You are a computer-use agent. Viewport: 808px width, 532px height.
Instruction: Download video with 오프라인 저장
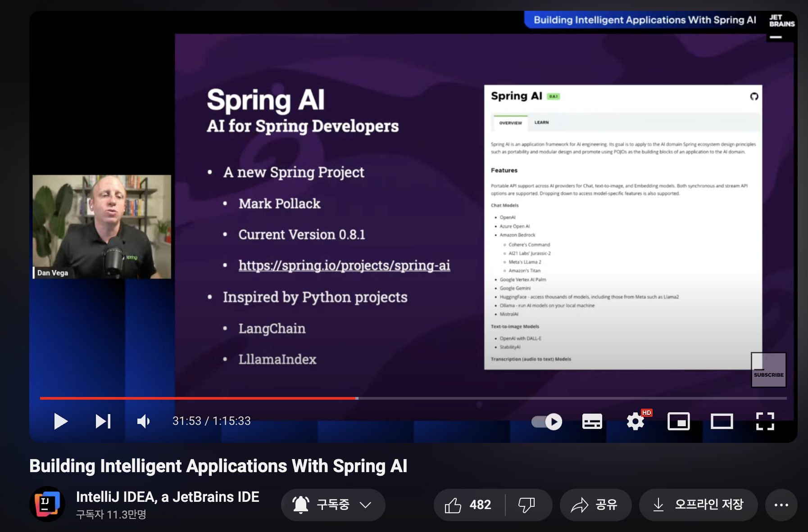point(698,505)
